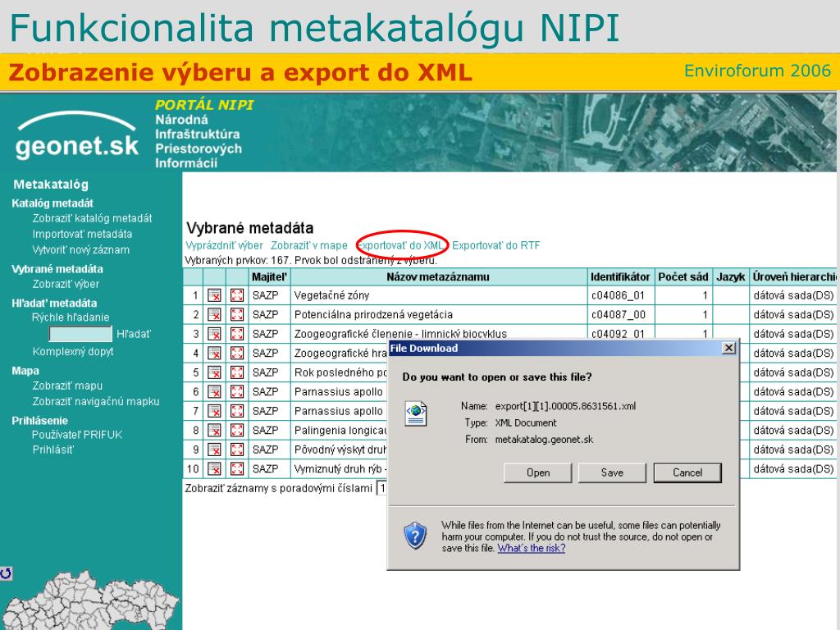Click the Slovakia navigation map thumbnail
Screen dimensions: 840x630
click(89, 600)
